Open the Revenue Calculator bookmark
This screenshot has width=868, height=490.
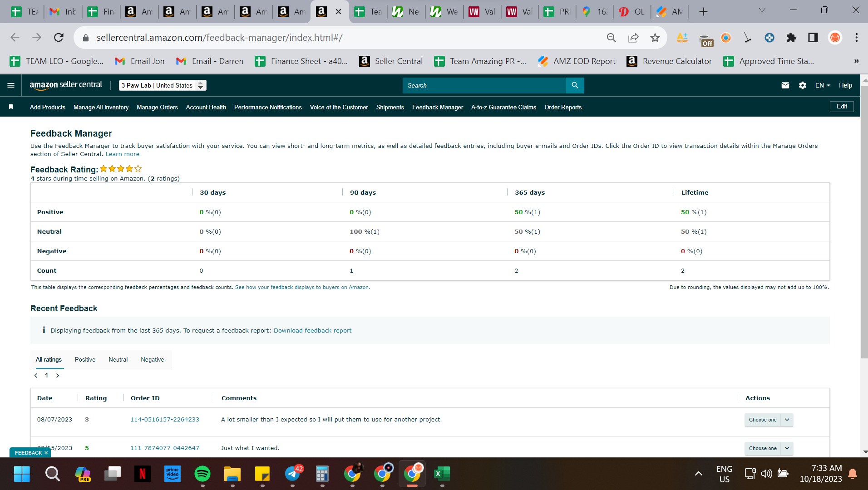tap(669, 61)
